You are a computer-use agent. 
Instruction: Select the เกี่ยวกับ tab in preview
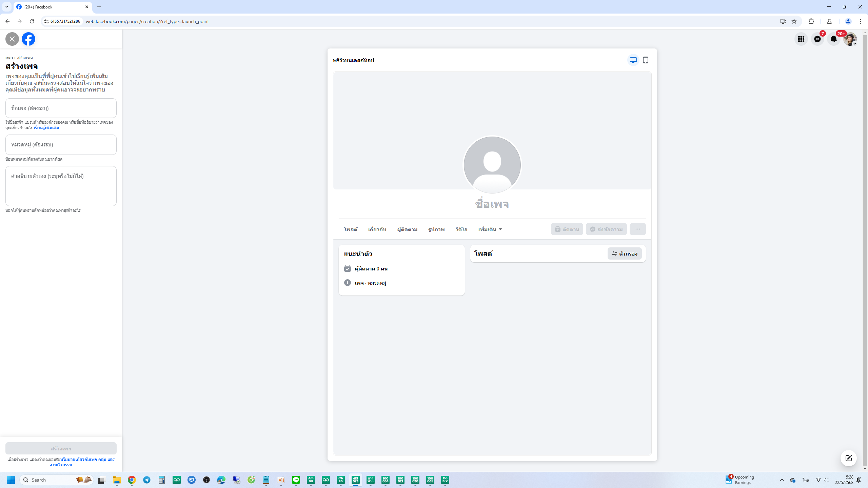[377, 229]
